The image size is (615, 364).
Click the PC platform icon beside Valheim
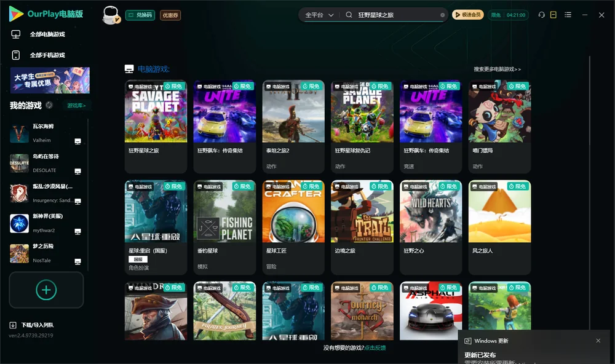pyautogui.click(x=77, y=141)
